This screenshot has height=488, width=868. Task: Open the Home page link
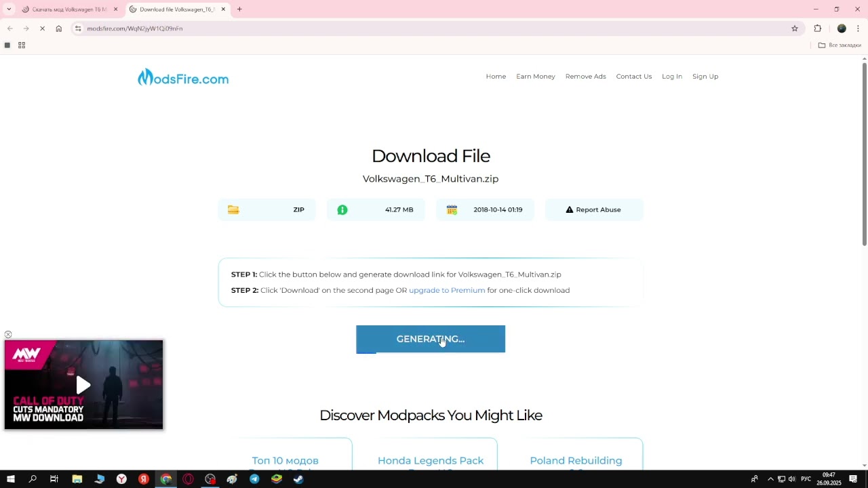click(496, 77)
